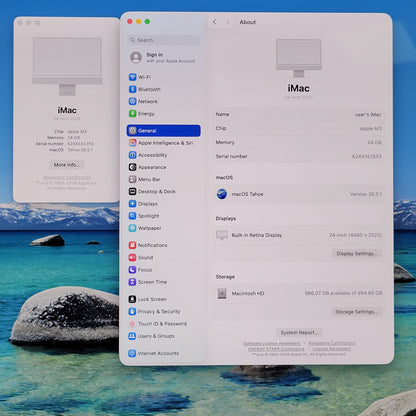Screen dimensions: 416x416
Task: Click the user avatar beside Sign in
Action: coord(136,57)
